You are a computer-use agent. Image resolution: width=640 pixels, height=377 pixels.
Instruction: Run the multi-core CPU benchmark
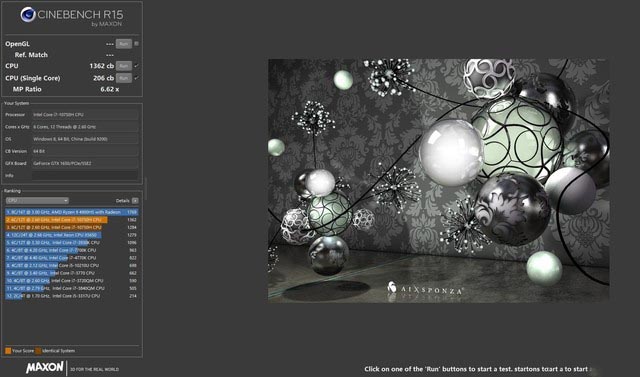pyautogui.click(x=124, y=66)
